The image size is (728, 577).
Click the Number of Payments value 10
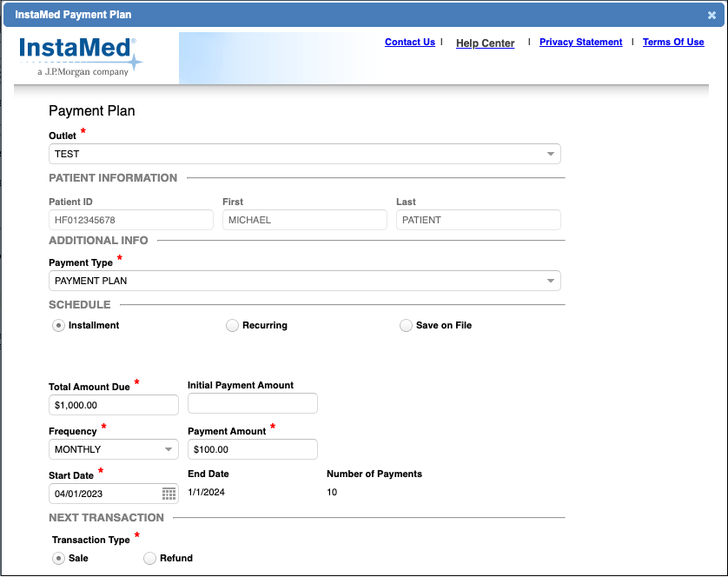click(x=332, y=492)
